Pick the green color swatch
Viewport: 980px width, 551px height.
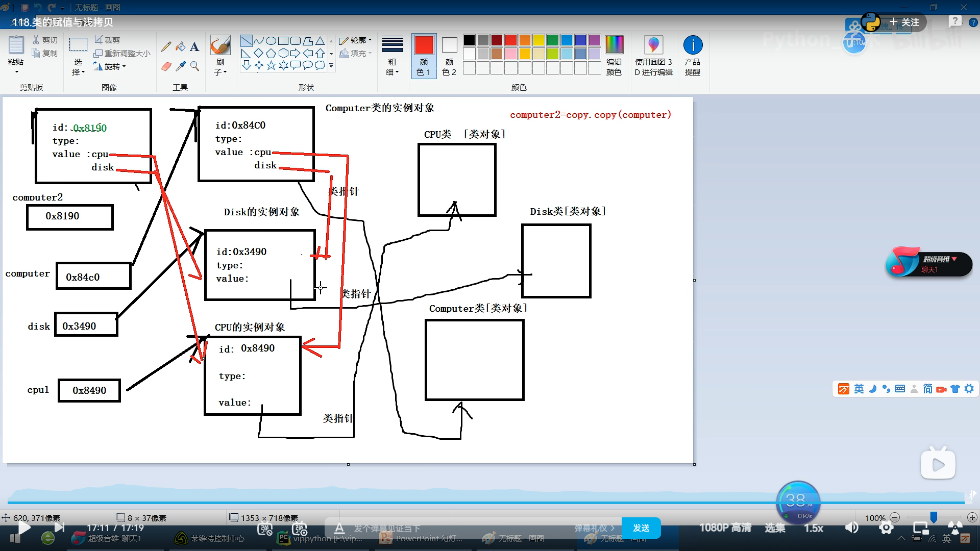click(552, 40)
